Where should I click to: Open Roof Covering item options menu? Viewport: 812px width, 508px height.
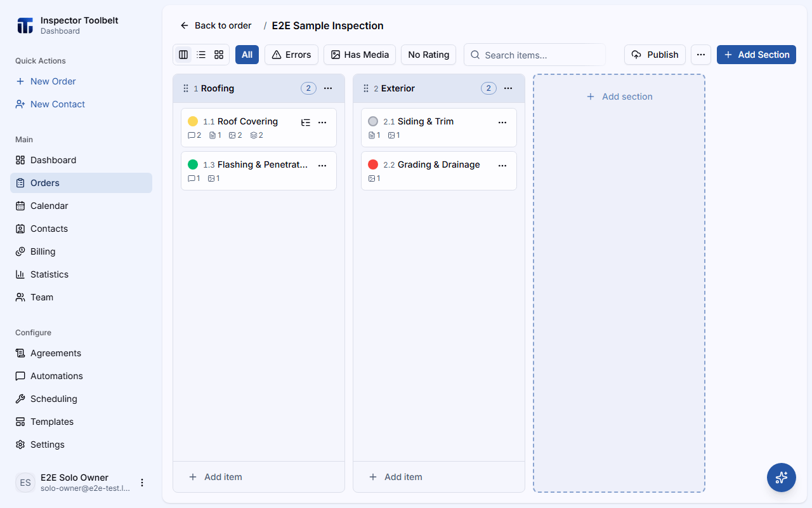tap(322, 122)
